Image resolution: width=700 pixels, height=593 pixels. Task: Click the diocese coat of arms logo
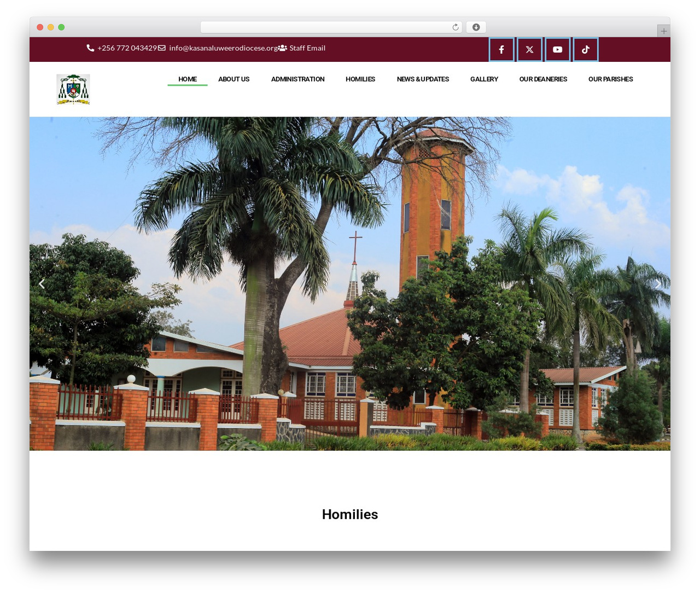(x=73, y=89)
